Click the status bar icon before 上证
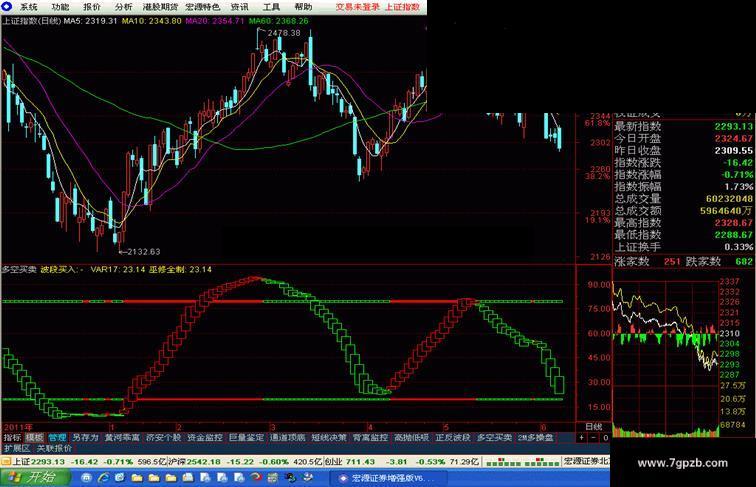 point(6,462)
